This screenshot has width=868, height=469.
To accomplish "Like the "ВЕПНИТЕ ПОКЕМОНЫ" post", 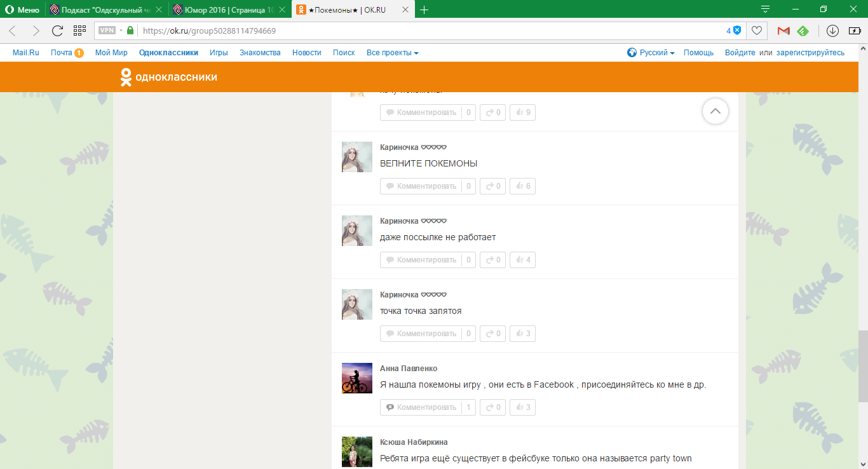I will 522,186.
